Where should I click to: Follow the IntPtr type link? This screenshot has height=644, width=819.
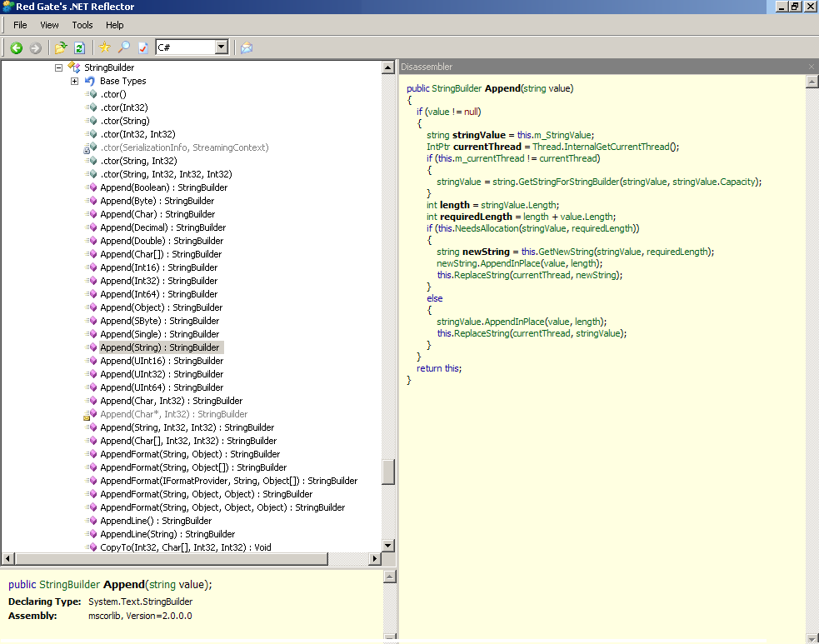(438, 147)
